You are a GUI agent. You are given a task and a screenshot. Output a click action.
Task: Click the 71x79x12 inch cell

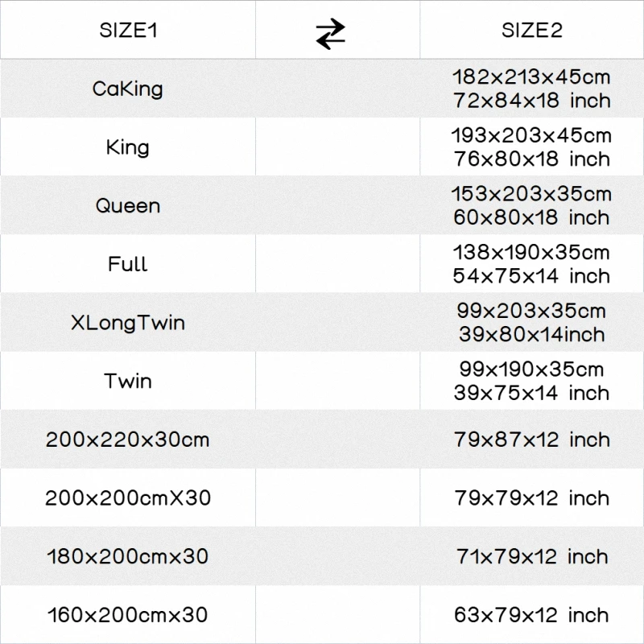[x=531, y=556]
